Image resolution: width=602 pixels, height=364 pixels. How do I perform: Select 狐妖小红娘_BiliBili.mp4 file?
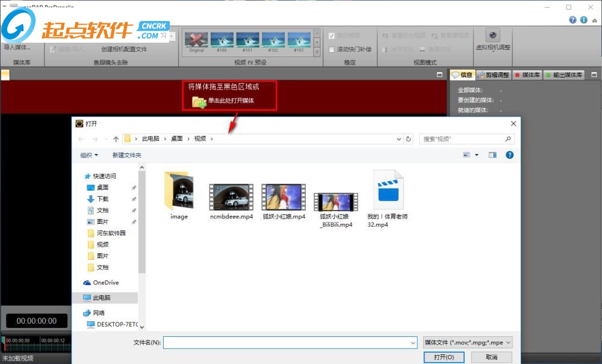tap(336, 210)
